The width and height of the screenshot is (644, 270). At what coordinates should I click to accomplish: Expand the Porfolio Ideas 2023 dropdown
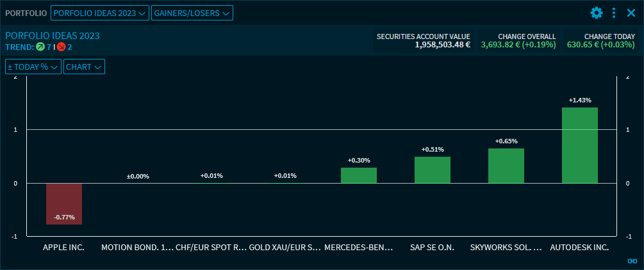(x=99, y=13)
